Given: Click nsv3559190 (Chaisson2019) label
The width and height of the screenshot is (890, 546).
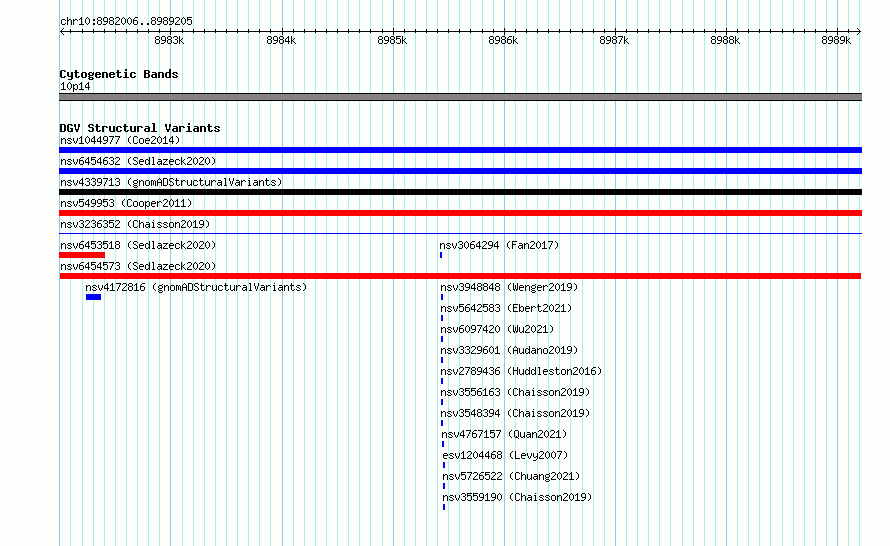Looking at the screenshot, I should pyautogui.click(x=517, y=497).
